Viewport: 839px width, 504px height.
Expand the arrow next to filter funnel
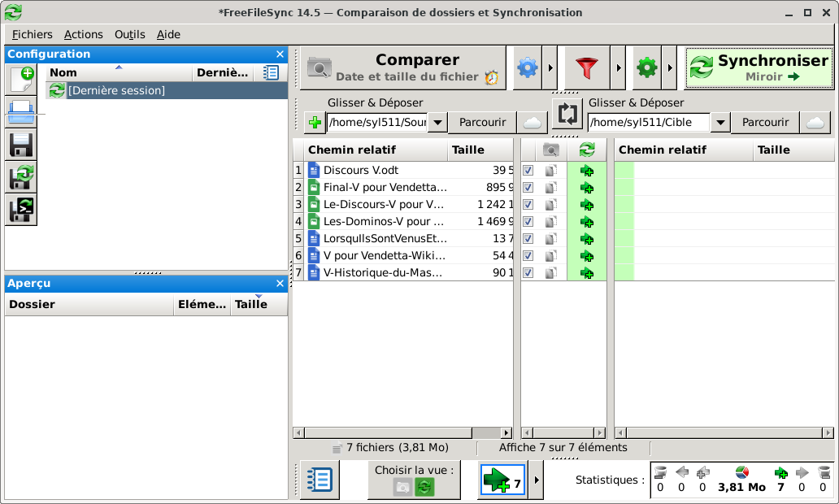click(617, 68)
